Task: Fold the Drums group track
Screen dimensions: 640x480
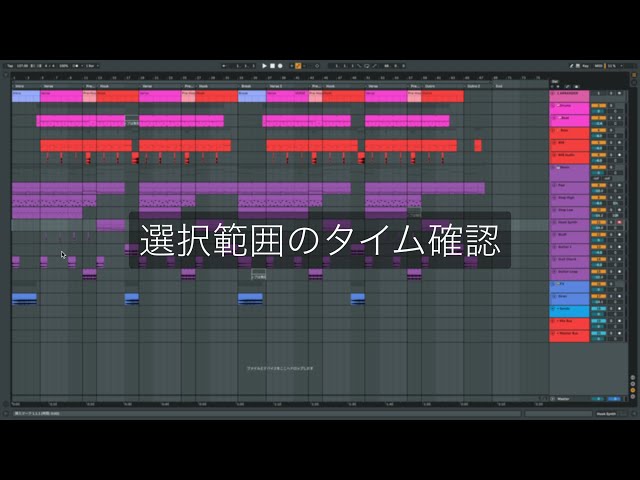Action: pos(553,106)
